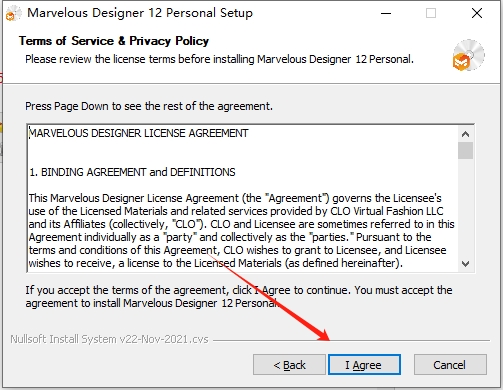Cancel the installation
This screenshot has height=390, width=503.
450,365
